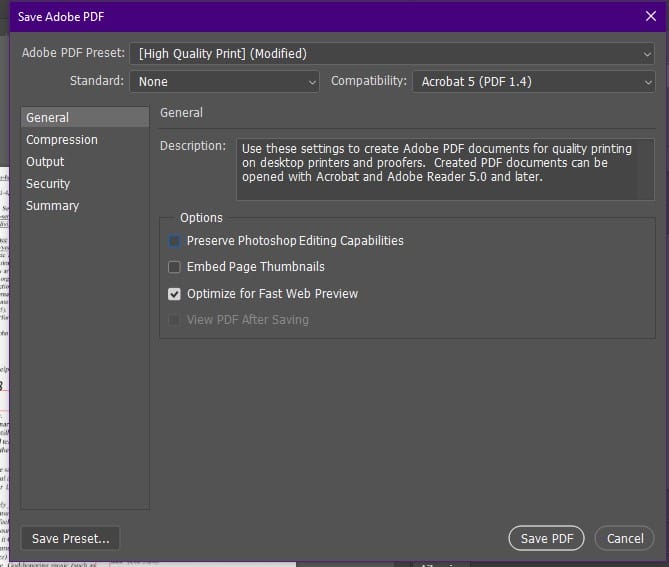Cancel the Save Adobe PDF dialog
The image size is (669, 567).
[x=625, y=538]
